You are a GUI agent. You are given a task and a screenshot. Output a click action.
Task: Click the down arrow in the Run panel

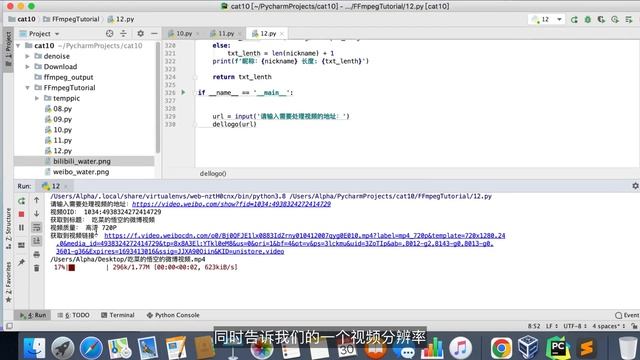pos(36,213)
